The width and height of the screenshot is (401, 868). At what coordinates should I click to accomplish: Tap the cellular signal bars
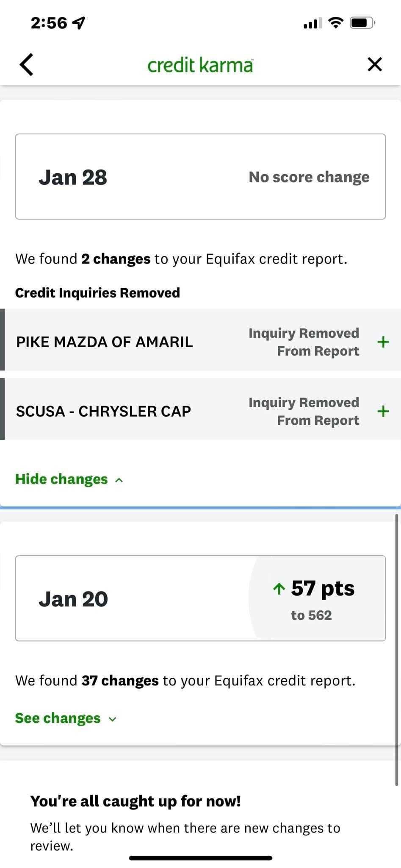point(313,23)
